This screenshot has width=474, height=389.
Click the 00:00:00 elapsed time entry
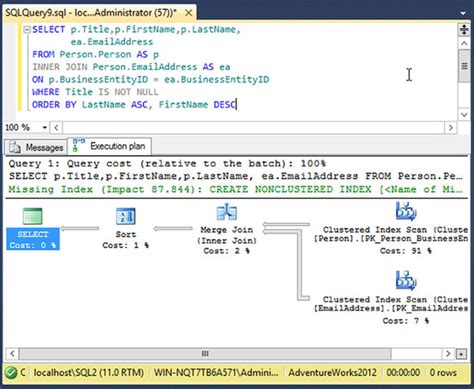click(403, 372)
